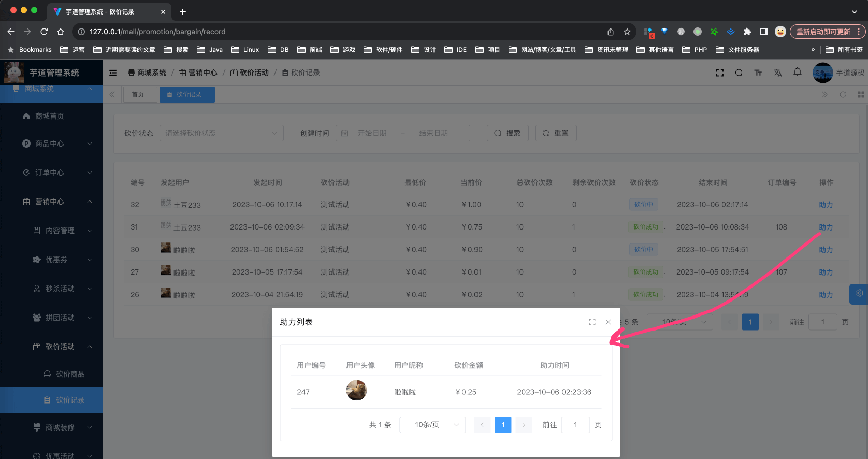868x459 pixels.
Task: Close the 助力列表 dialog
Action: pos(608,322)
